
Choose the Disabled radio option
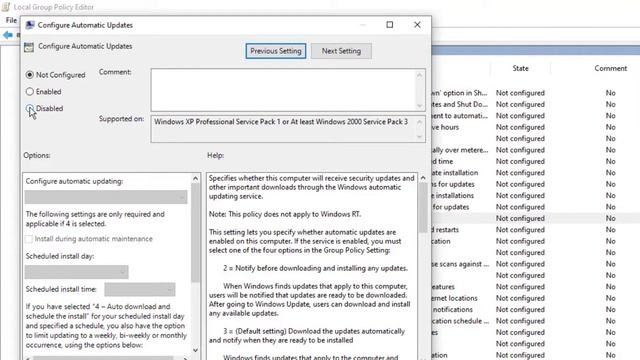29,108
